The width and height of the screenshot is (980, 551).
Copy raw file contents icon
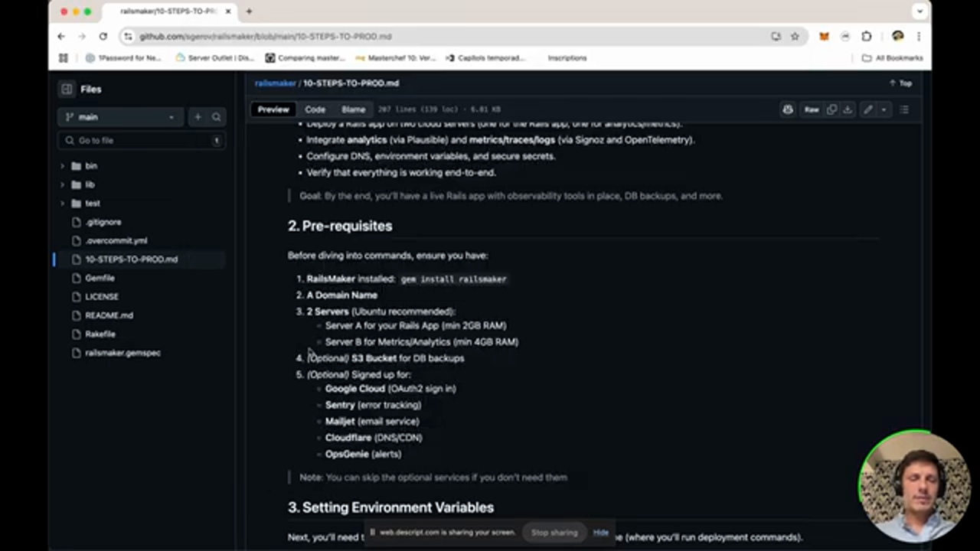click(831, 110)
